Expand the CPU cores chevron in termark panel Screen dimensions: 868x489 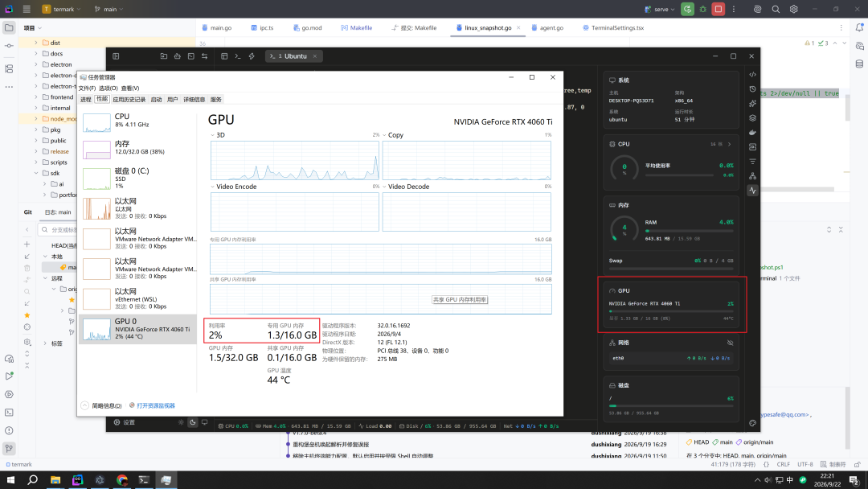(x=729, y=144)
